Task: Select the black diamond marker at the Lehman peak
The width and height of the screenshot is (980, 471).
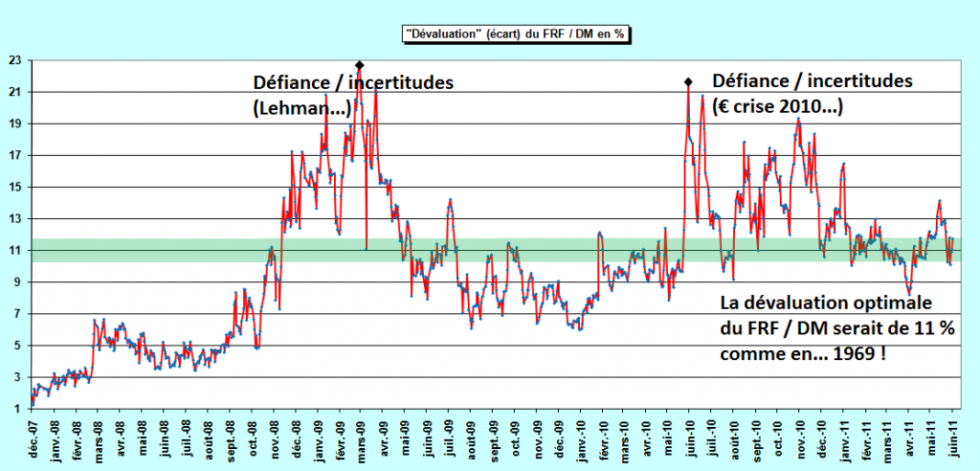Action: [360, 65]
